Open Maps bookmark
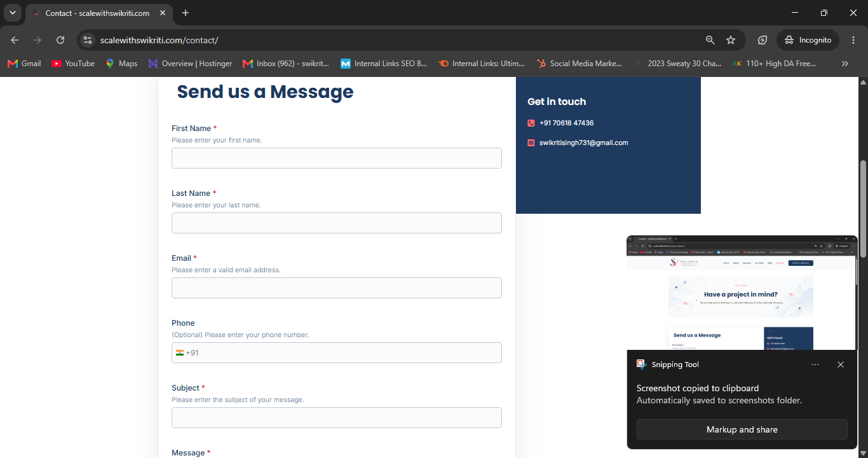868x458 pixels. 121,64
